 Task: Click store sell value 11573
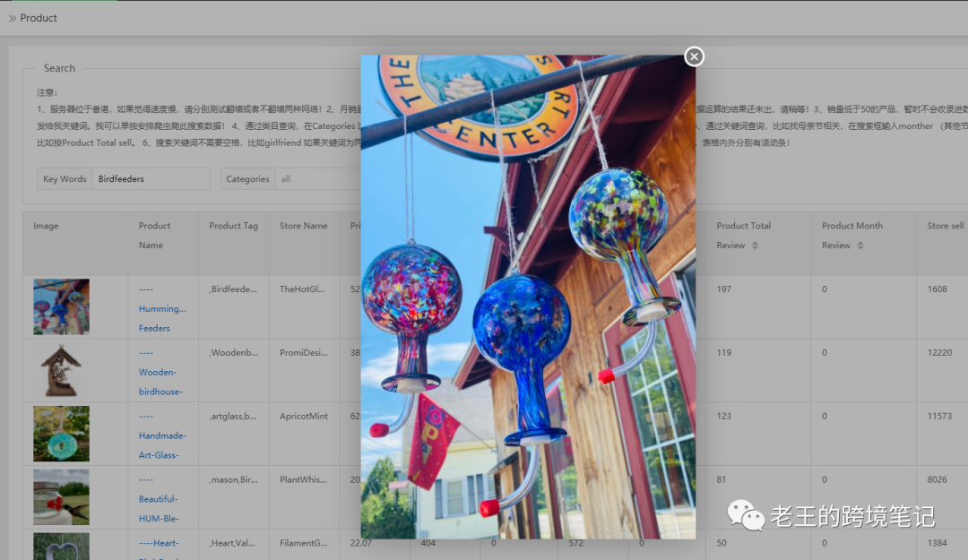click(939, 416)
